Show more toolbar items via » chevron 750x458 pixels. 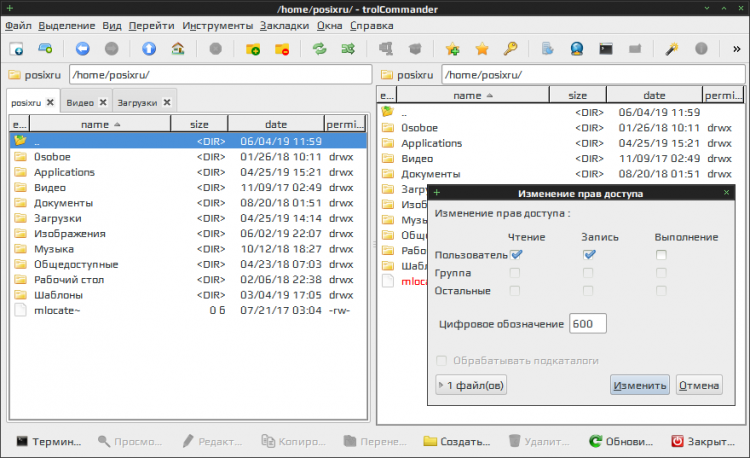pos(734,48)
